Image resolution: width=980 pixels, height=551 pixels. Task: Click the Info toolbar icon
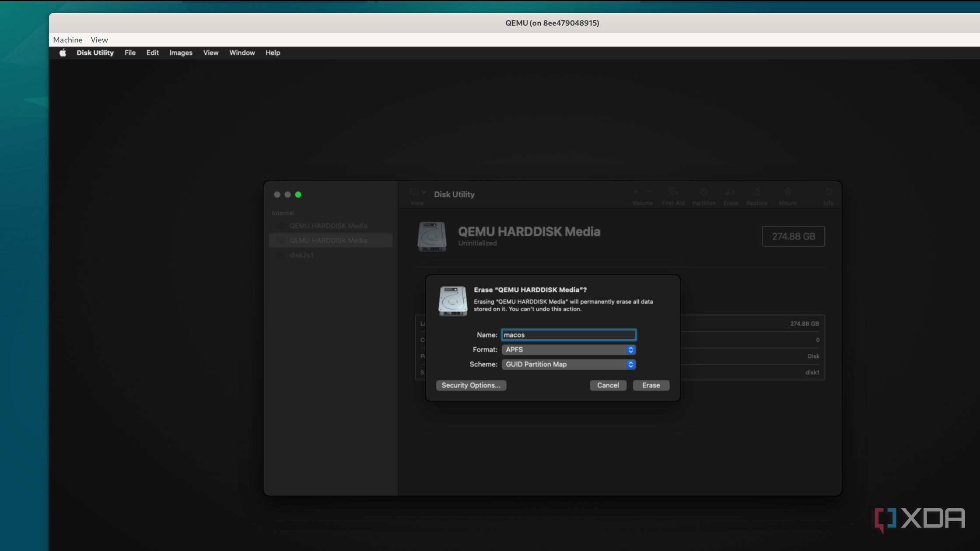828,192
